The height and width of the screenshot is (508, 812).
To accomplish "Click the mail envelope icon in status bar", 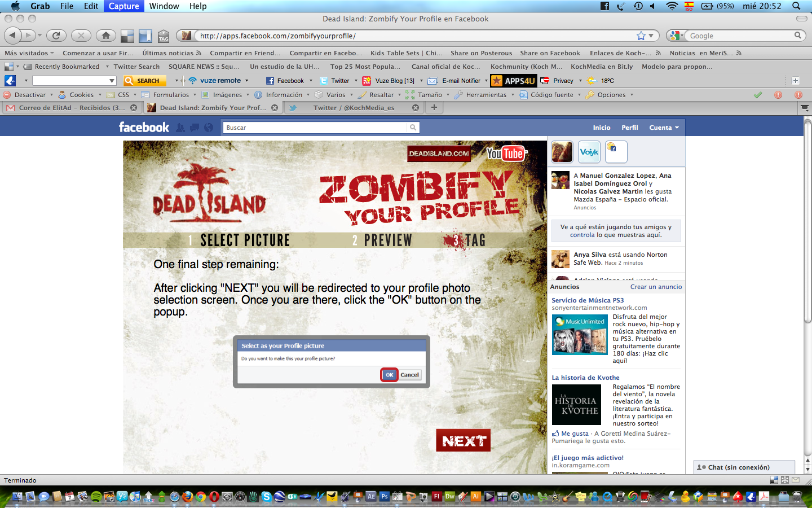I will [x=796, y=480].
